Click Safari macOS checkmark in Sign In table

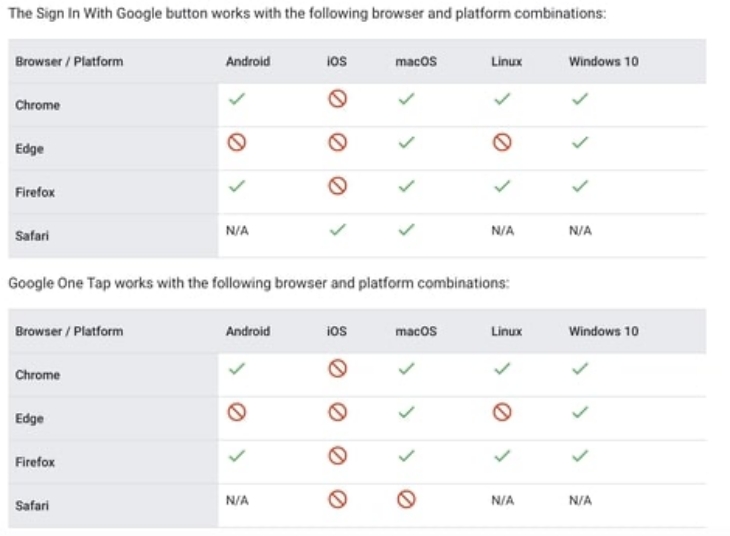(406, 229)
